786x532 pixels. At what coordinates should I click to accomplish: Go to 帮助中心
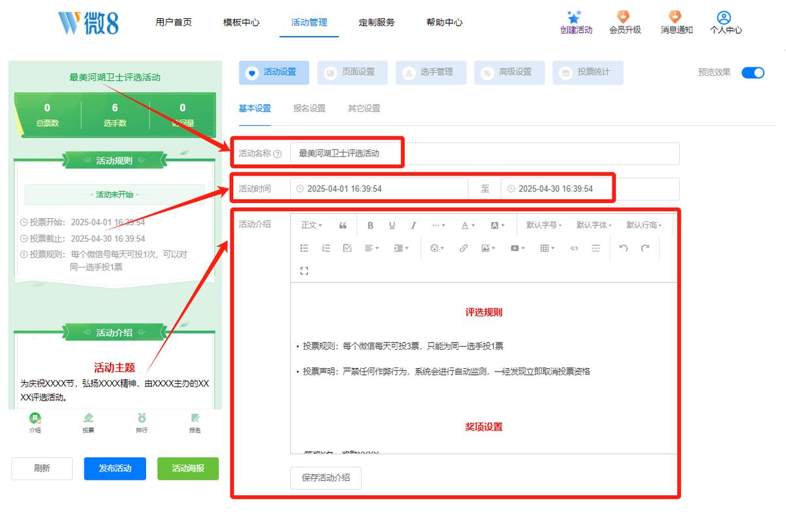tap(444, 22)
